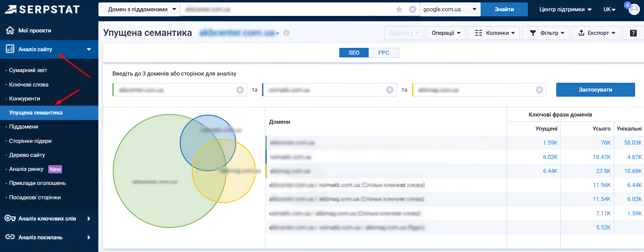
Task: Open the 6.44K Упущені value link
Action: [550, 171]
